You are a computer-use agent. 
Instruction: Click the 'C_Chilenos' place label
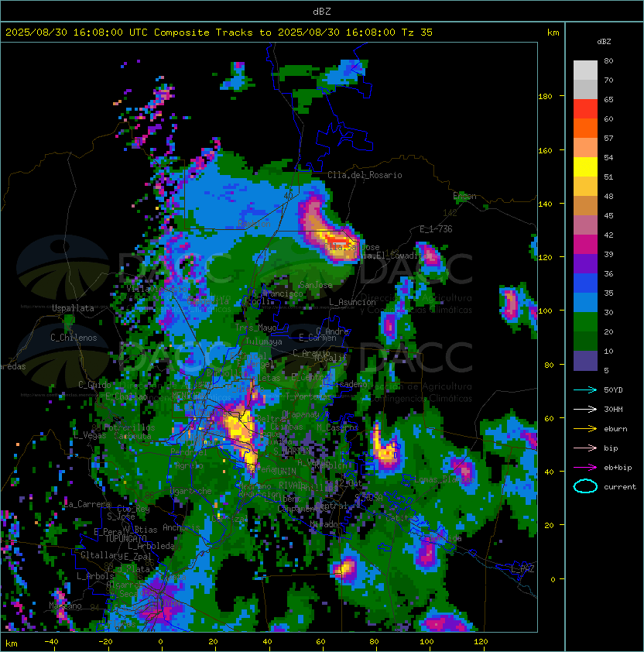(74, 338)
